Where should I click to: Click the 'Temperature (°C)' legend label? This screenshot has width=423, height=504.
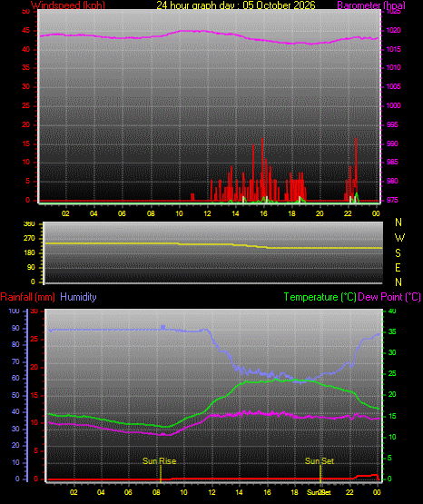click(x=320, y=297)
